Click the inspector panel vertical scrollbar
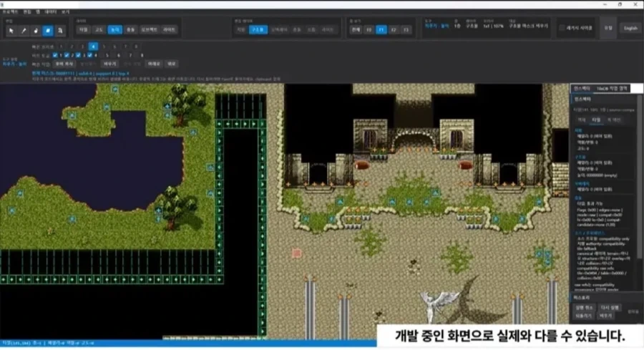The image size is (644, 350). point(640,177)
